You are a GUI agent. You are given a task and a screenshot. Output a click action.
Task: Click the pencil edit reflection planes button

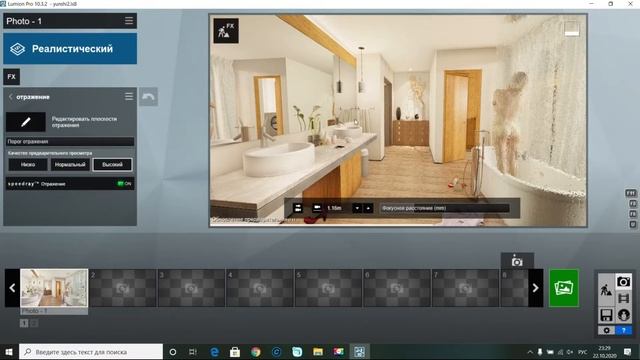26,122
